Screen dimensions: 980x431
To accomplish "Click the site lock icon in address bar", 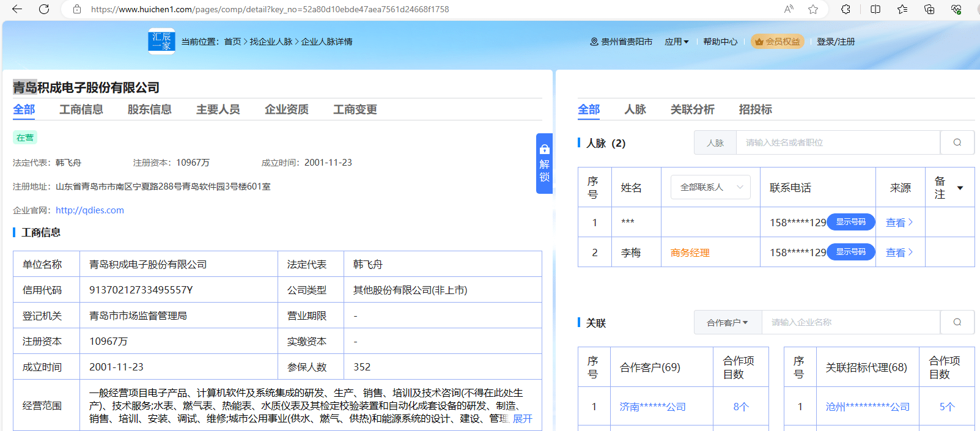I will click(x=77, y=9).
